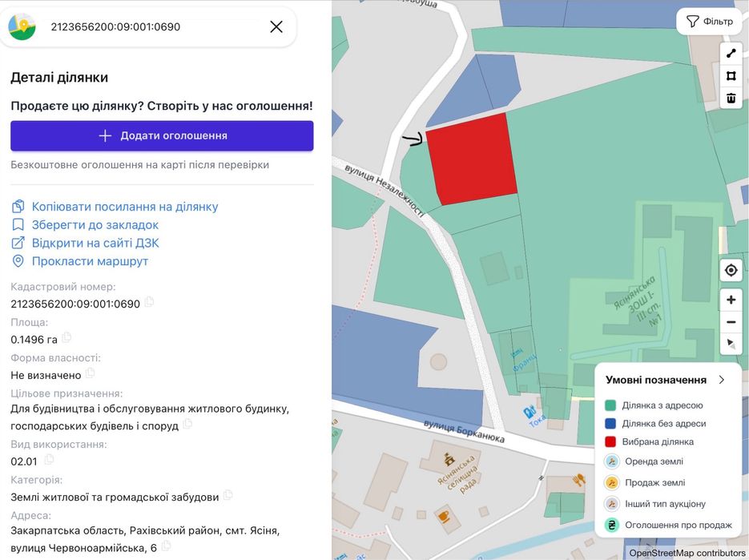Screen dimensions: 749x560
Task: Click the 'вулиця Борканюка' street label
Action: 464,432
